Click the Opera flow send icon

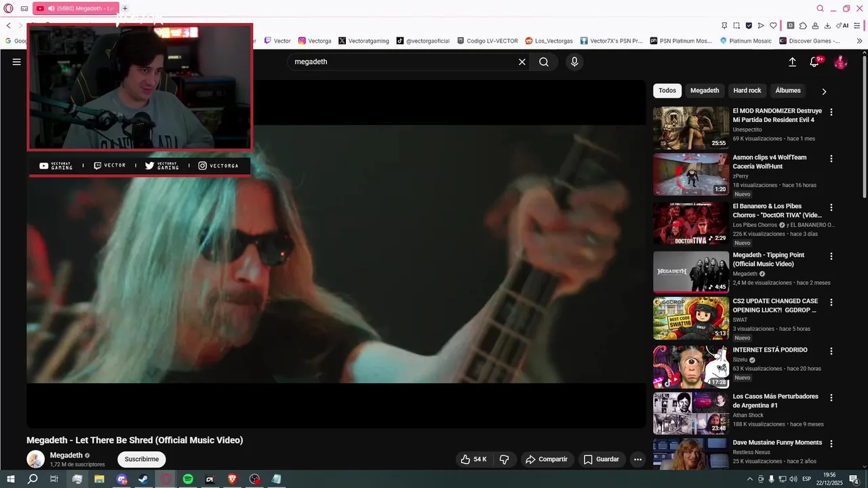click(x=761, y=26)
